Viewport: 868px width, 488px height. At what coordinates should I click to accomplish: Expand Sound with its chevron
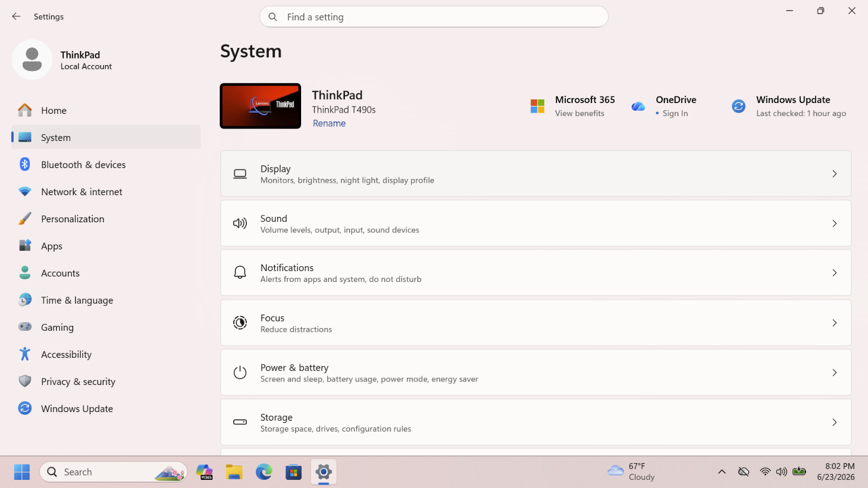[x=834, y=223]
